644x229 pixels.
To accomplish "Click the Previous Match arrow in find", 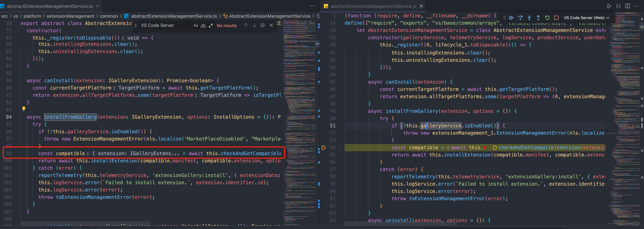I will [246, 25].
